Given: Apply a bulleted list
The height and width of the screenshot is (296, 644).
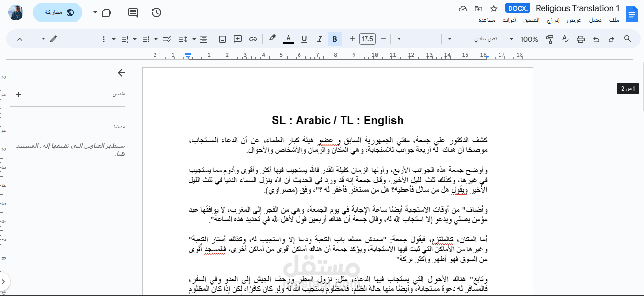Looking at the screenshot, I should [x=146, y=39].
